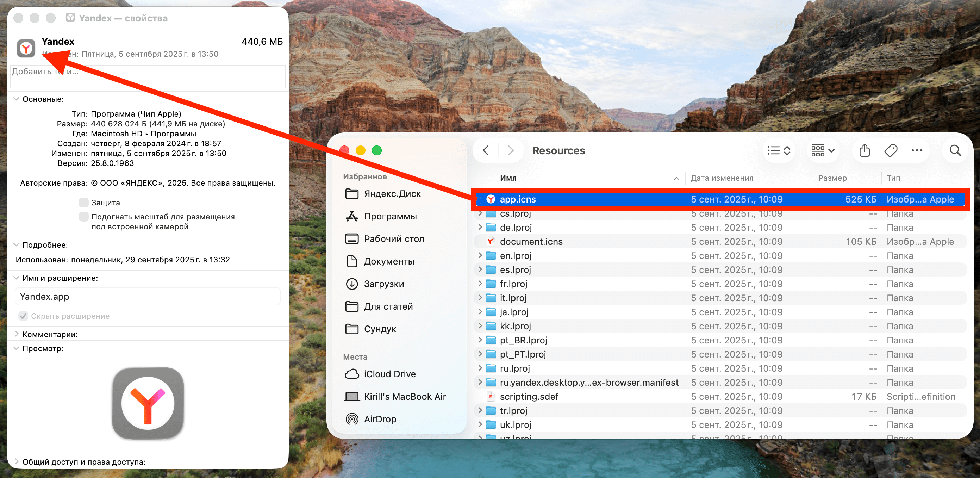
Task: Click the ru.lproj folder icon
Action: click(491, 368)
